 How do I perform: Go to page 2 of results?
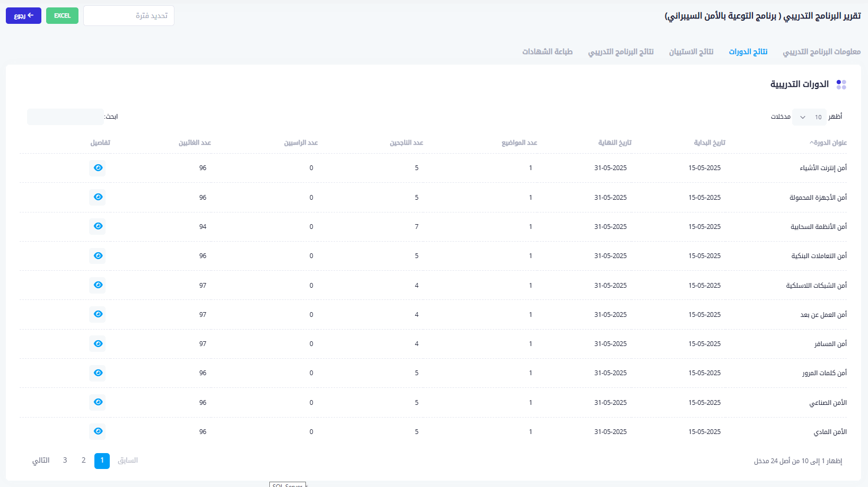(x=83, y=461)
